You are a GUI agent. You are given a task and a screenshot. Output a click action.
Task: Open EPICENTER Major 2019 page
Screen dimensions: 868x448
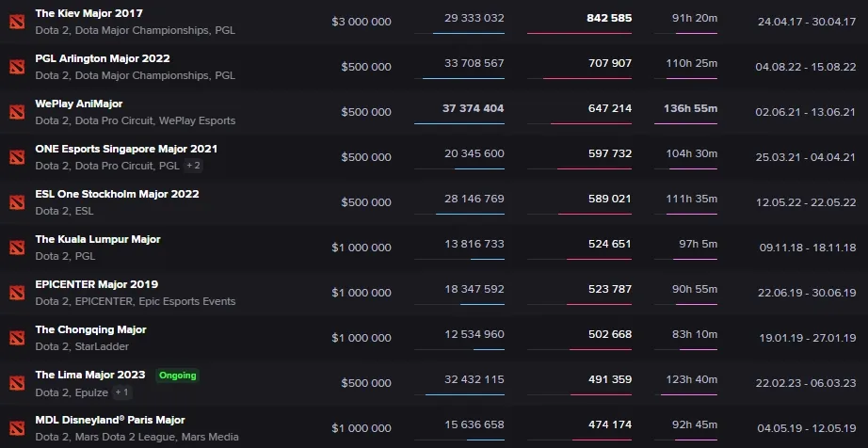click(97, 284)
